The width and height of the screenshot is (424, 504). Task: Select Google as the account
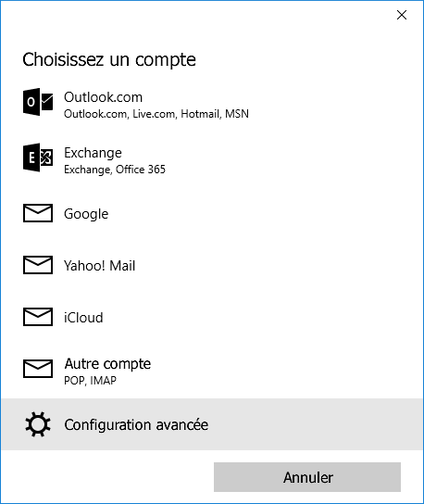(212, 213)
